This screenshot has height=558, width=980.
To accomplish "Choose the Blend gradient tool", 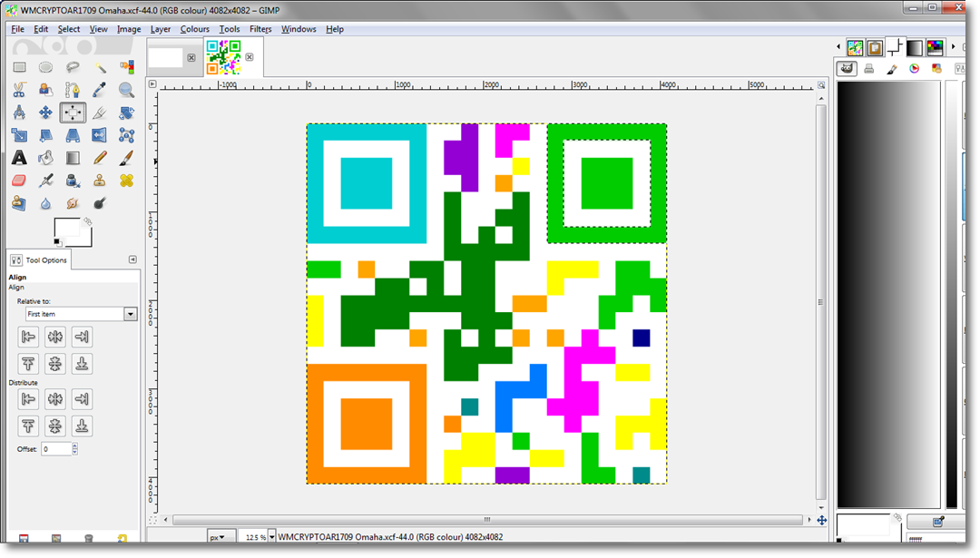I will tap(73, 158).
